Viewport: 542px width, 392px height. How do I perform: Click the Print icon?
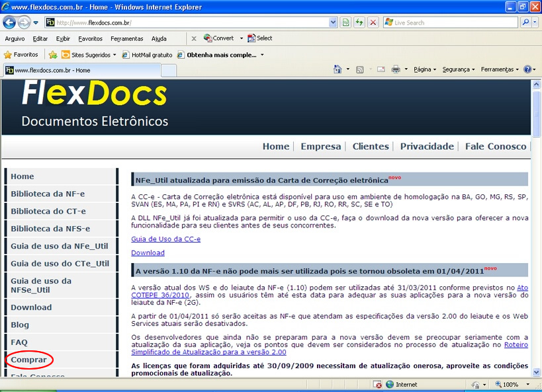(x=397, y=69)
